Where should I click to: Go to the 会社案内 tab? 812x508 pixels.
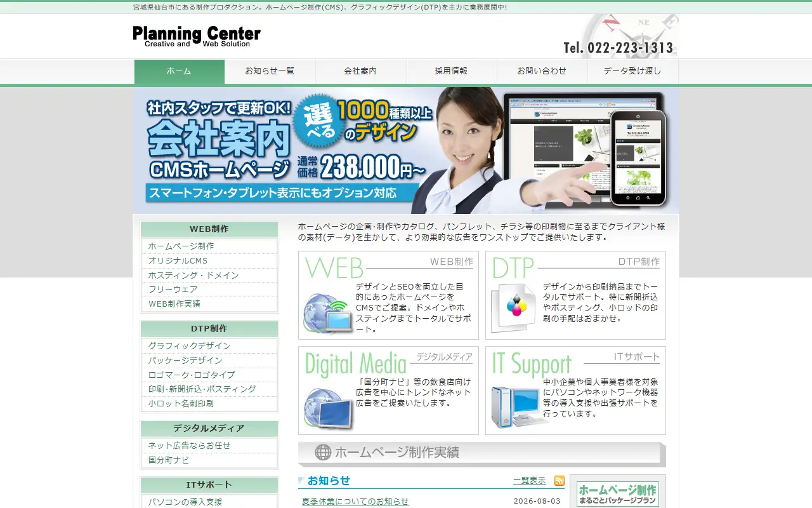(361, 71)
